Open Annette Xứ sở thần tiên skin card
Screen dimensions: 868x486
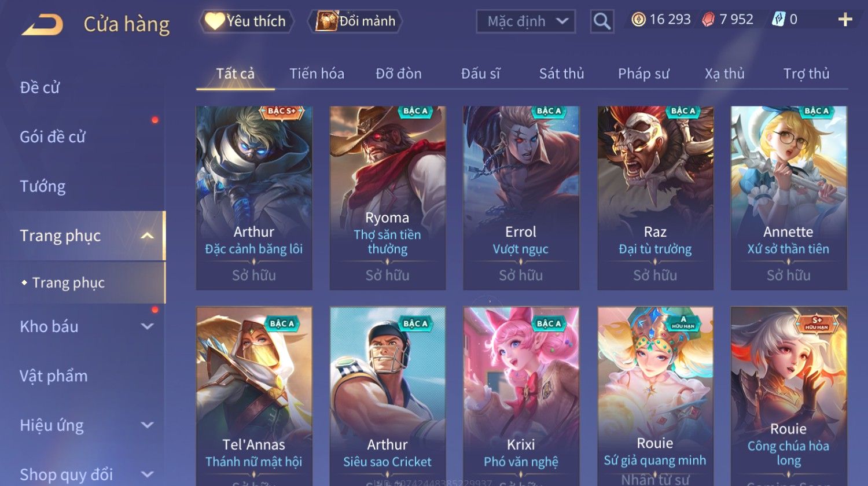[789, 198]
